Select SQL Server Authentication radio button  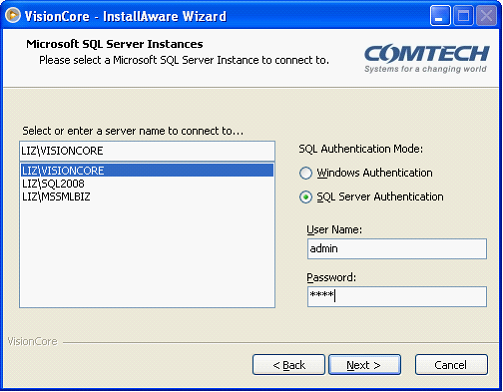click(x=305, y=197)
